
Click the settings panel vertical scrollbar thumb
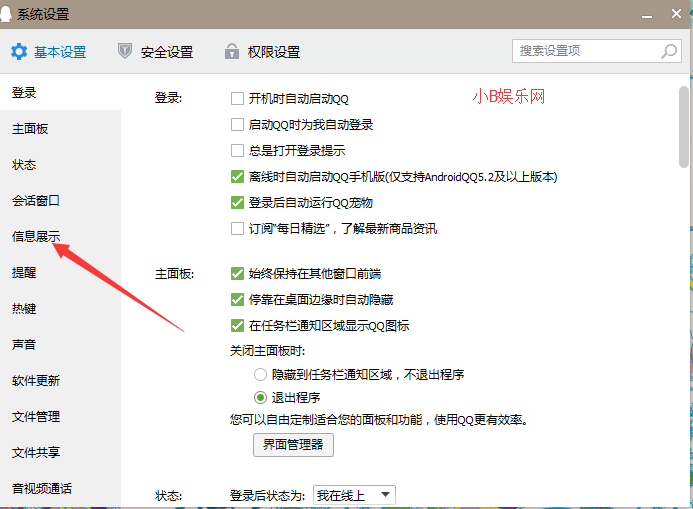pos(683,127)
